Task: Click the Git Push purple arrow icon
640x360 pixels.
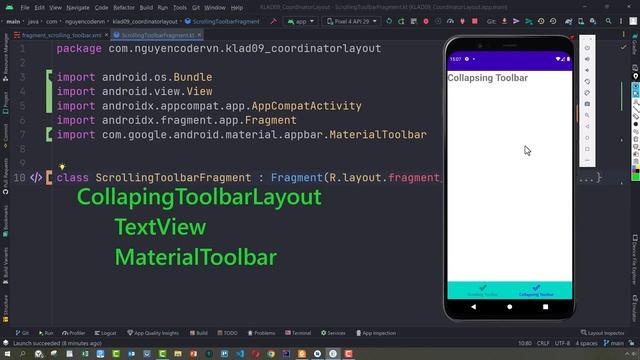Action: click(x=516, y=21)
